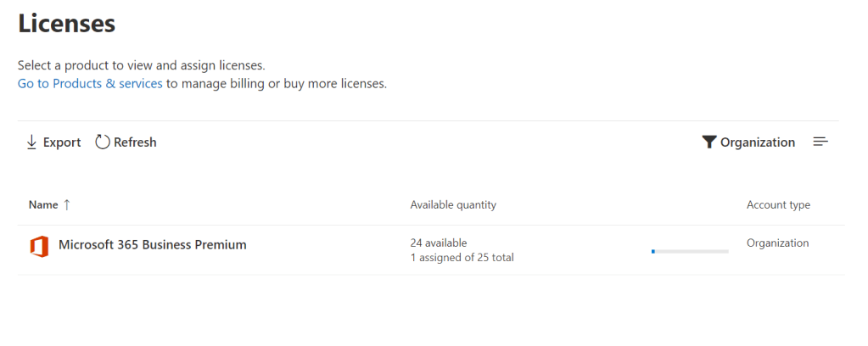Click the Licenses page heading
Viewport: 868px width, 346px height.
coord(66,23)
